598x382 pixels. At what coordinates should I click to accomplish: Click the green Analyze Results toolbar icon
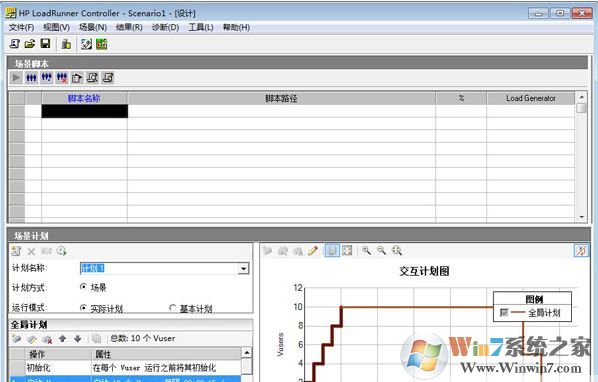pos(101,44)
